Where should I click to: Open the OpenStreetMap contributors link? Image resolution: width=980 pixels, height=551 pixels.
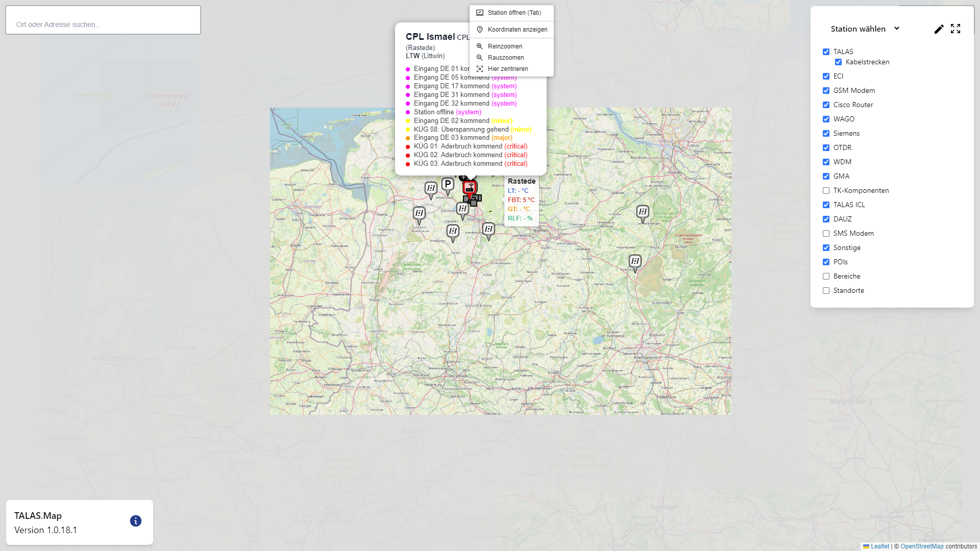point(921,546)
